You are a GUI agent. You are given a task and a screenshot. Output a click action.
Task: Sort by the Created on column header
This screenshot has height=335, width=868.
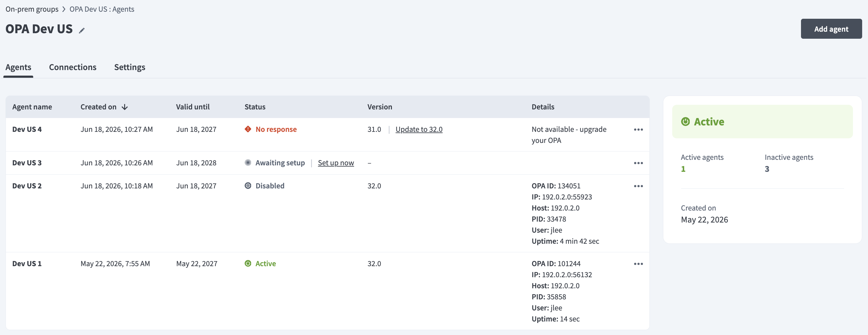tap(98, 107)
